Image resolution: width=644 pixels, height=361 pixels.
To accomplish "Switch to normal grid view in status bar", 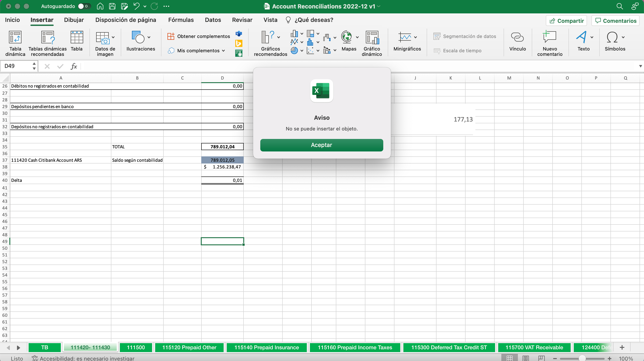I will [x=510, y=358].
